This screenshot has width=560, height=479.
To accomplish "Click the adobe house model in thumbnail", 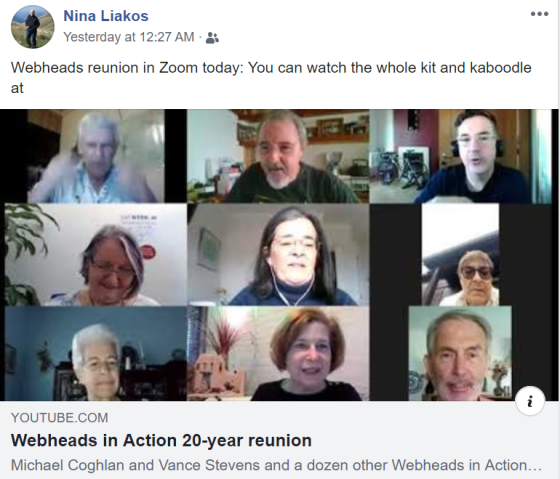I will (x=216, y=376).
